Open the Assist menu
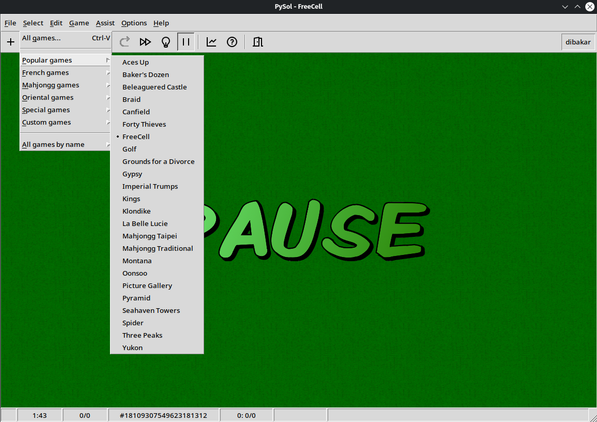 105,23
